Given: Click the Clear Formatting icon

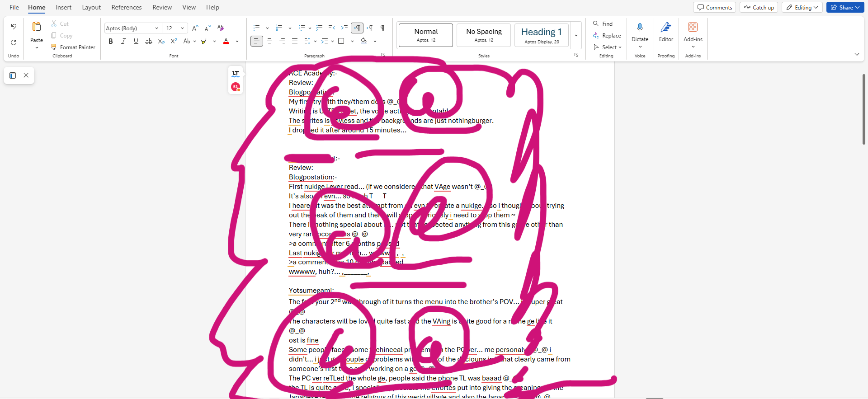Looking at the screenshot, I should coord(220,28).
